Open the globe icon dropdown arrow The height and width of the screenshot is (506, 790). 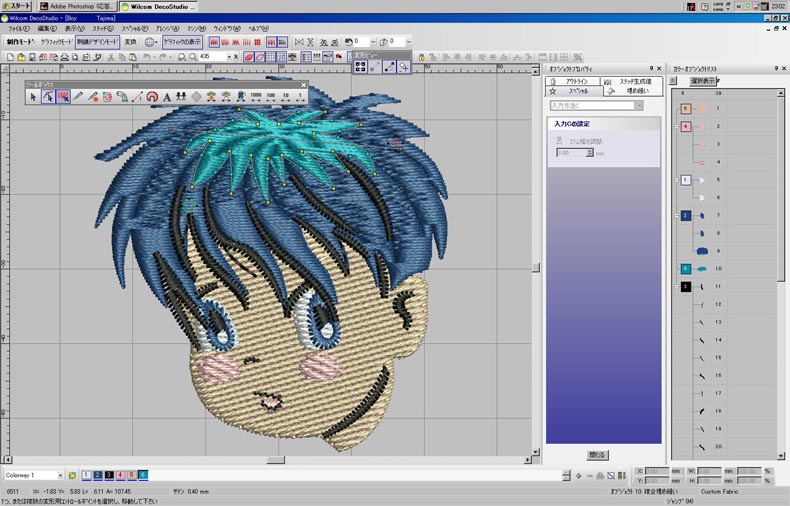(x=157, y=42)
